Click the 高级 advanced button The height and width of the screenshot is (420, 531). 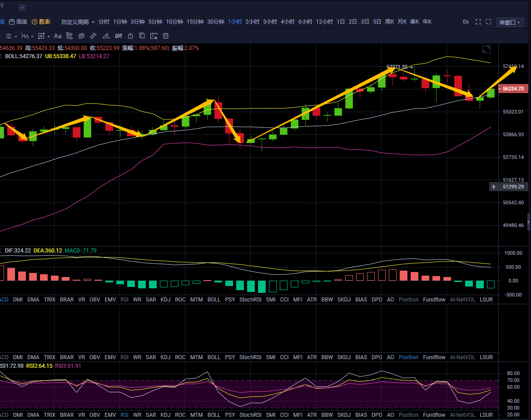coord(18,22)
